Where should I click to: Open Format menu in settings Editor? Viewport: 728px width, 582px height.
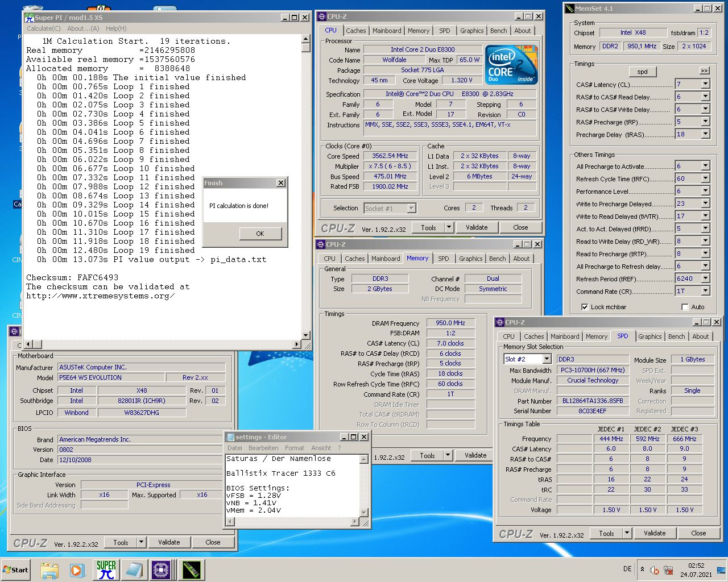[295, 448]
